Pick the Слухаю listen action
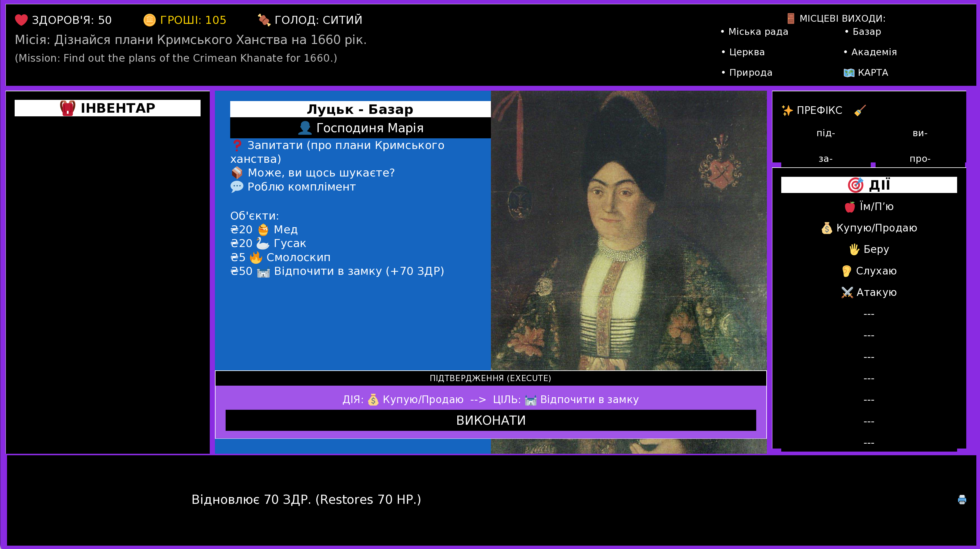Viewport: 980px width, 549px height. click(x=869, y=271)
